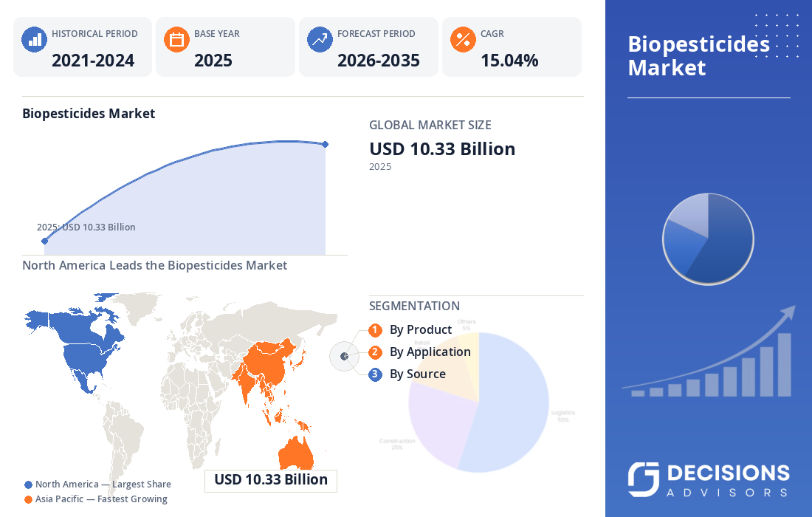
Task: Click the GLOBAL MARKET SIZE label
Action: point(430,125)
